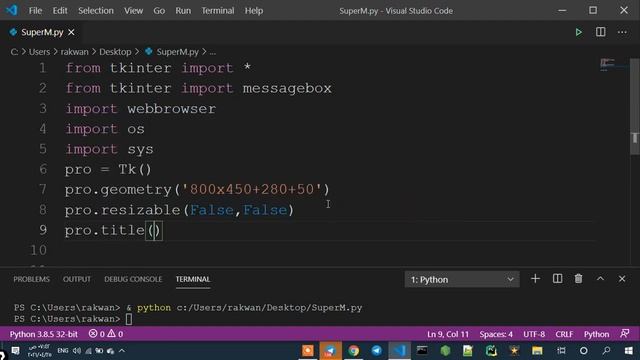Click Desktop in the breadcrumb path

115,52
